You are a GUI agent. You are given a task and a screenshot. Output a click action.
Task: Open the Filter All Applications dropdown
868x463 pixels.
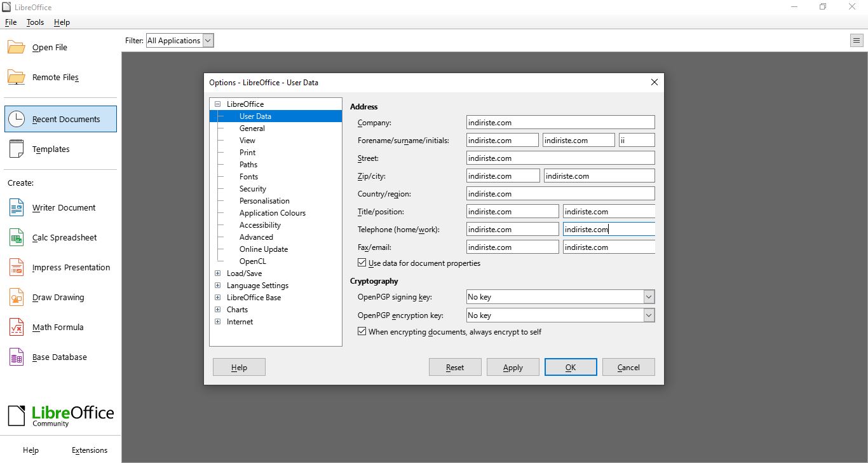(180, 40)
